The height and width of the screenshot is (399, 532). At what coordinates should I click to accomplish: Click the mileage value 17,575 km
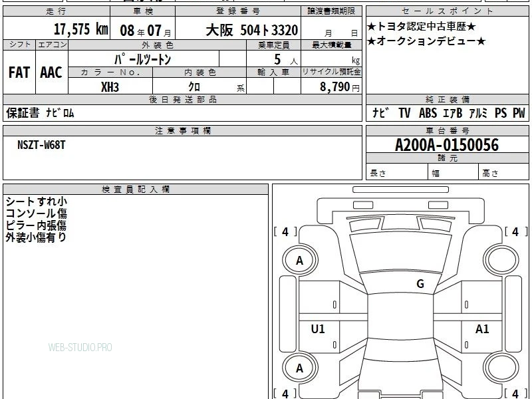coord(81,29)
